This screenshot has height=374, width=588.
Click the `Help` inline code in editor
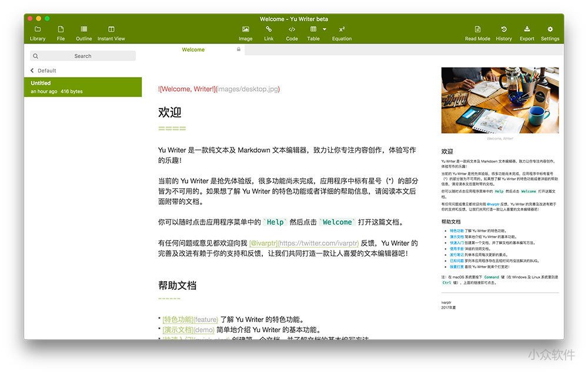point(275,222)
